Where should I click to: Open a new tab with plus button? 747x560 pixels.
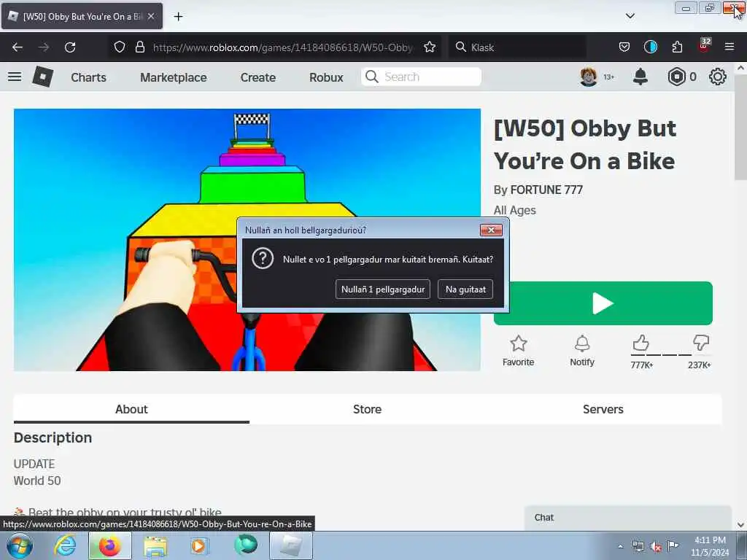pos(178,17)
